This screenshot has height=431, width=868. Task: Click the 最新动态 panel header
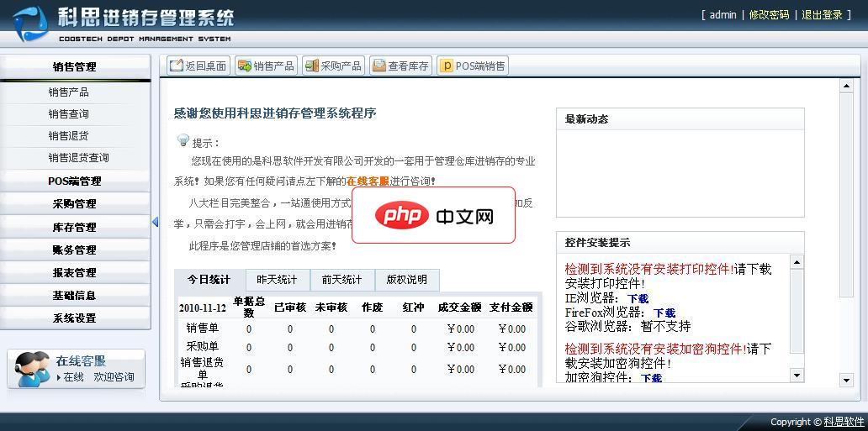tap(680, 119)
